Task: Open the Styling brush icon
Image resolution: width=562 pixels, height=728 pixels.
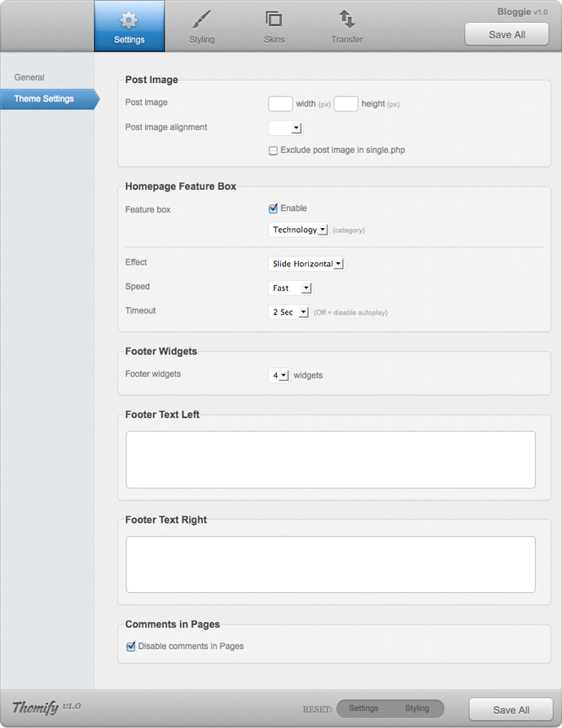Action: [x=201, y=20]
